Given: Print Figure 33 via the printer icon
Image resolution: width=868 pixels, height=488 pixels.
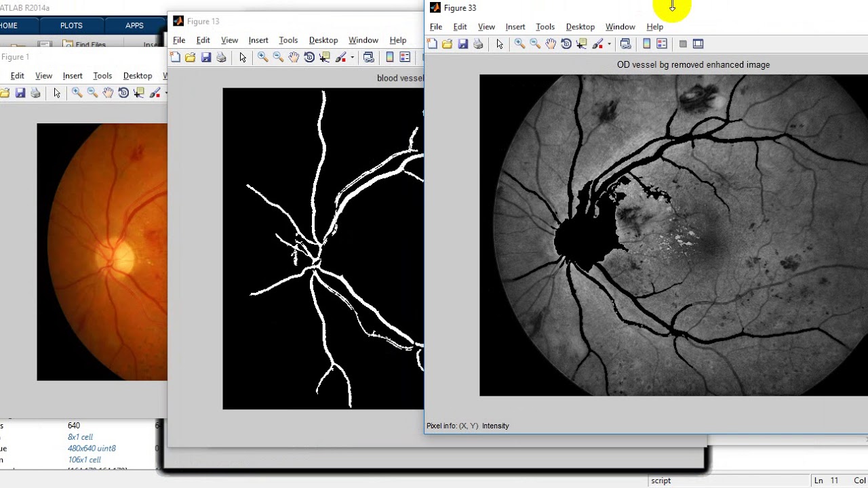Looking at the screenshot, I should pyautogui.click(x=478, y=44).
